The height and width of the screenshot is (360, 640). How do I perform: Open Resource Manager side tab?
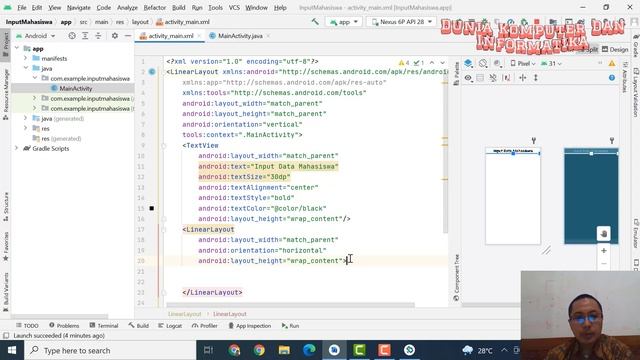click(x=5, y=95)
